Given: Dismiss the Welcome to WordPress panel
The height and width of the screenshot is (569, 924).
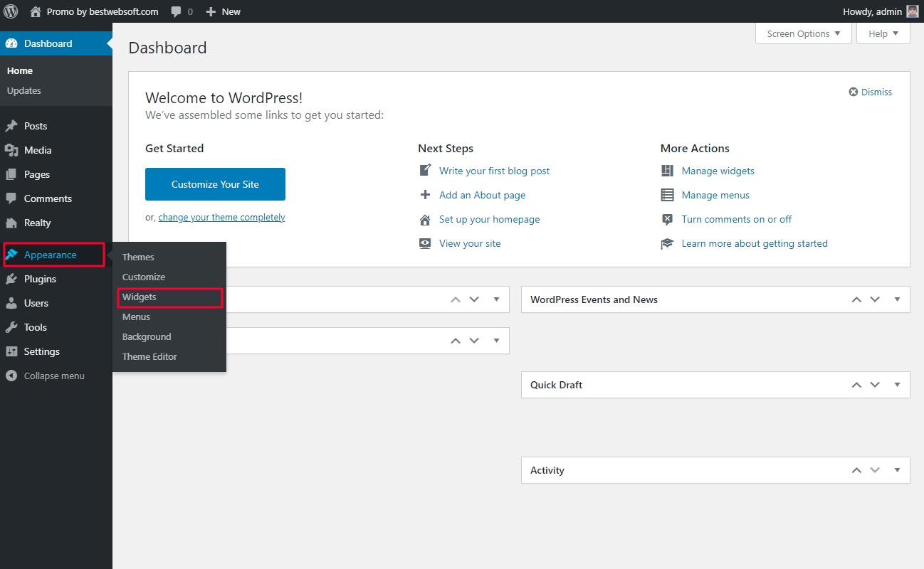Looking at the screenshot, I should pos(870,92).
